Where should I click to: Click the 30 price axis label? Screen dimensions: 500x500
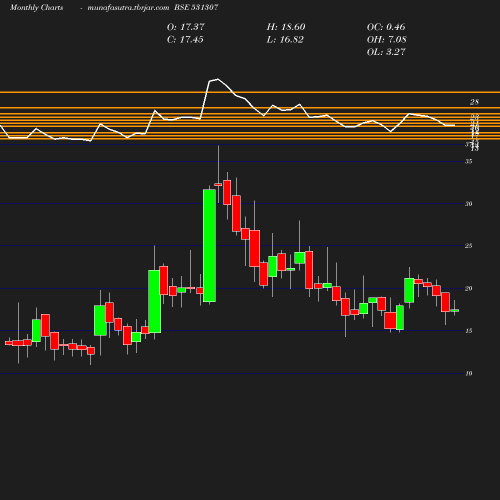coord(469,204)
